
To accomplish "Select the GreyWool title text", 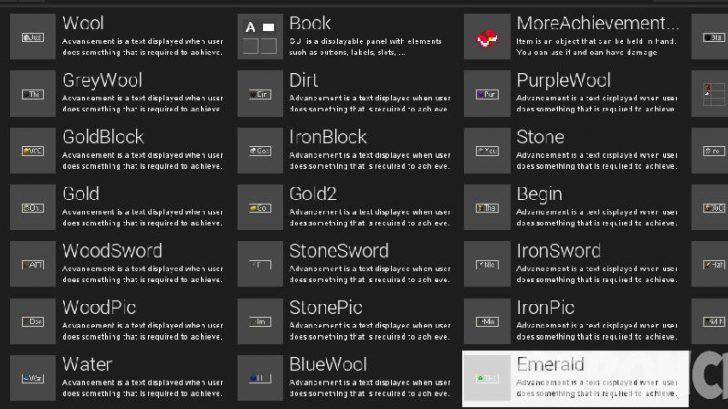I will point(102,80).
